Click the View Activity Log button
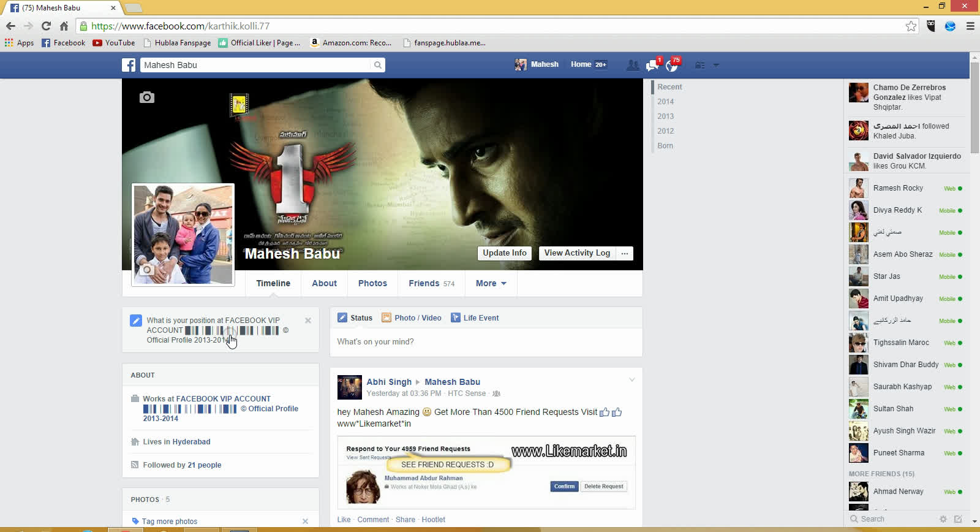Image resolution: width=980 pixels, height=532 pixels. pyautogui.click(x=577, y=253)
